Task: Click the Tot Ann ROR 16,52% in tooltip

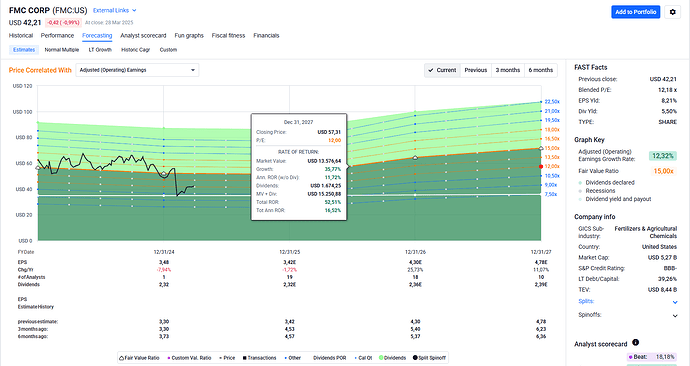Action: click(333, 210)
